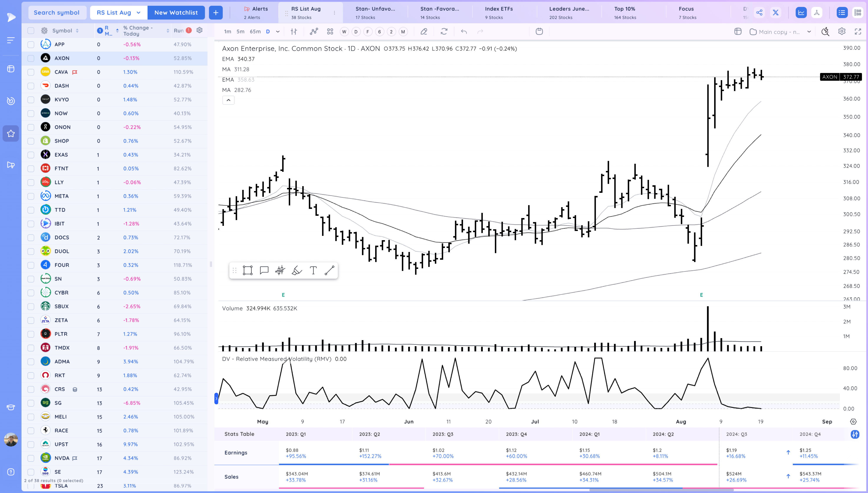Open the compare symbols icon
The width and height of the screenshot is (868, 493).
(314, 31)
